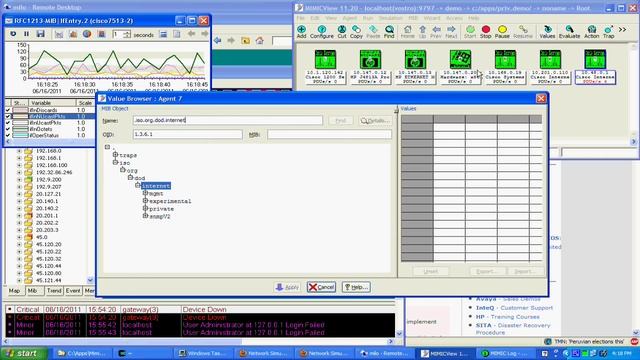The width and height of the screenshot is (640, 360).
Task: Collapse the org node in MIB tree
Action: point(122,169)
